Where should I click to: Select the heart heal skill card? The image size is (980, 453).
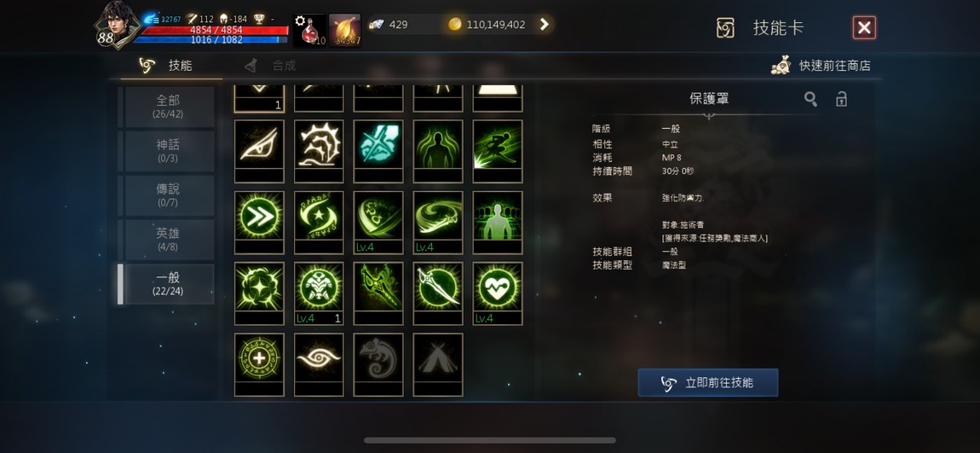coord(498,293)
